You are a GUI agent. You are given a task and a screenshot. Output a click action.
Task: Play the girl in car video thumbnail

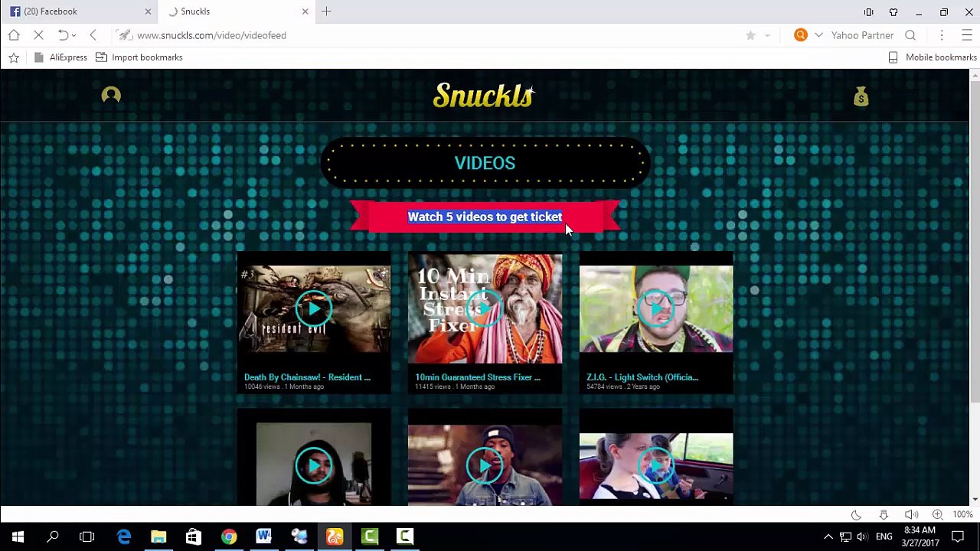click(x=656, y=465)
